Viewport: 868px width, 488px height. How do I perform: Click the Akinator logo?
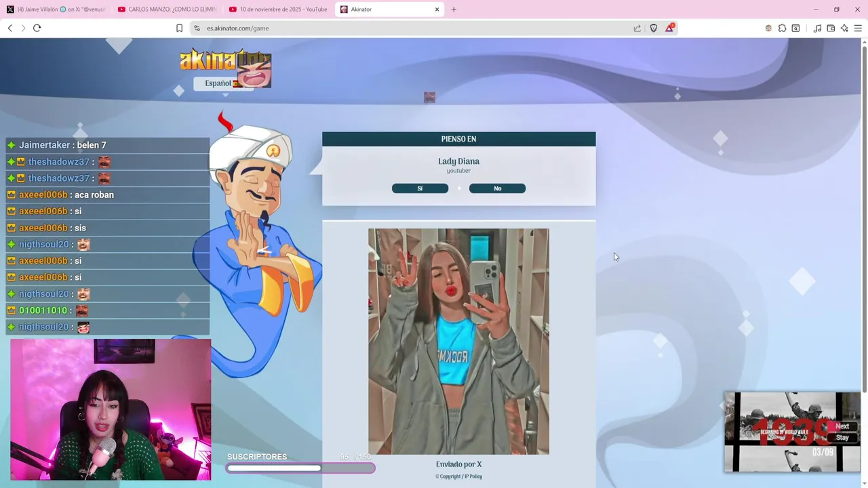[x=225, y=61]
